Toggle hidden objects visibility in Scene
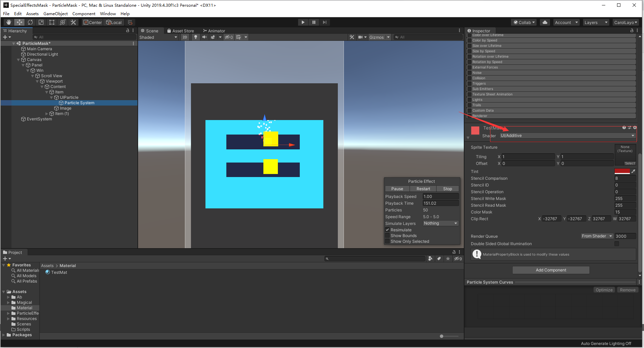644x348 pixels. pos(229,37)
